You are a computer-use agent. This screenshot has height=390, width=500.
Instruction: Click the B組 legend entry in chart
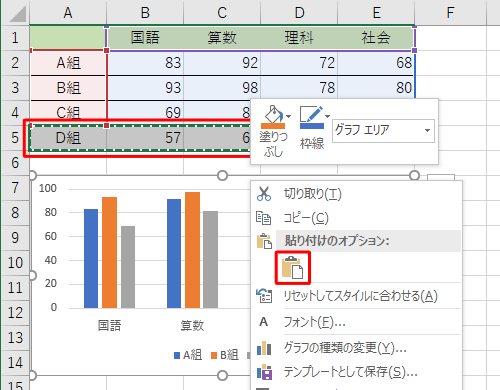(x=225, y=355)
